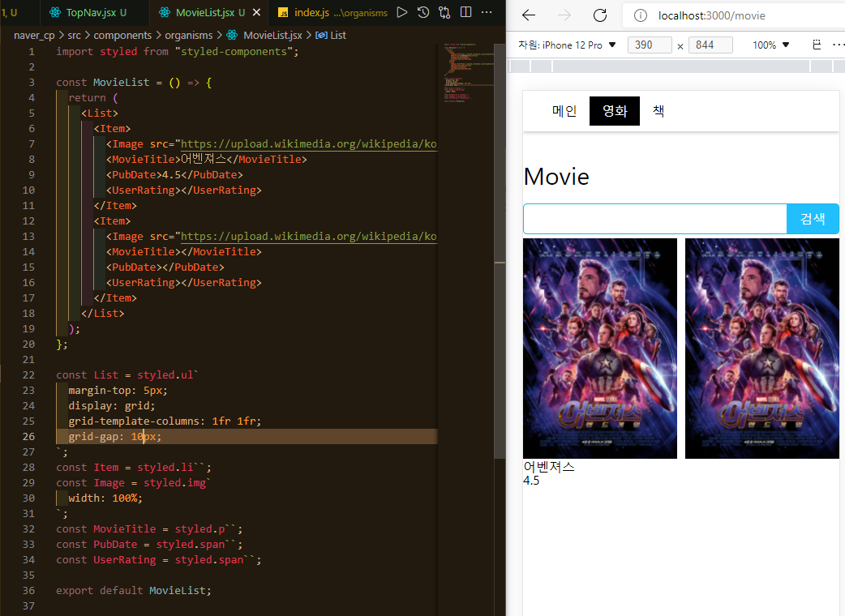Click line number 26 in the gutter

pos(28,436)
